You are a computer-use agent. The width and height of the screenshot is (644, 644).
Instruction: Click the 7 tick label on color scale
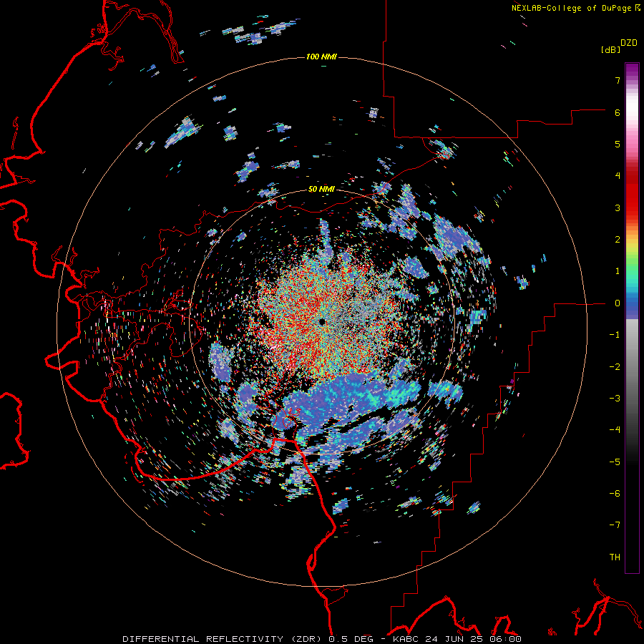tap(618, 80)
